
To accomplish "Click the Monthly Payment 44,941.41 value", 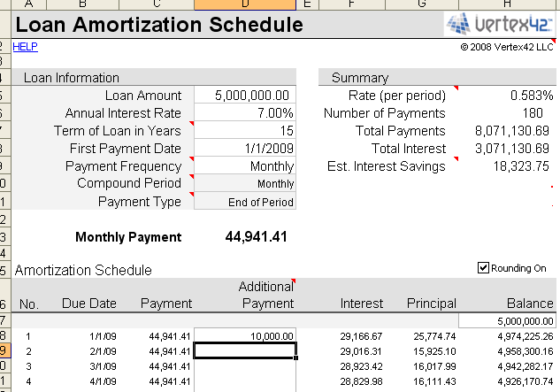I will [257, 236].
